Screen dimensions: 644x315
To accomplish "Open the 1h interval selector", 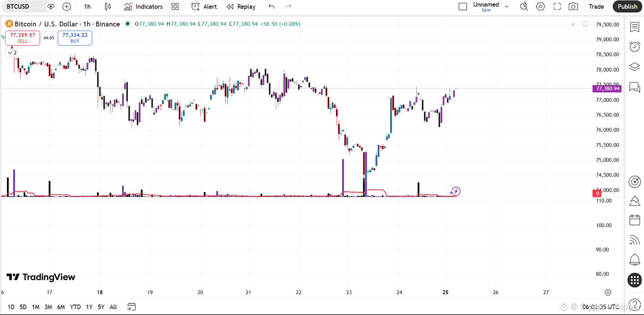I will pos(87,7).
